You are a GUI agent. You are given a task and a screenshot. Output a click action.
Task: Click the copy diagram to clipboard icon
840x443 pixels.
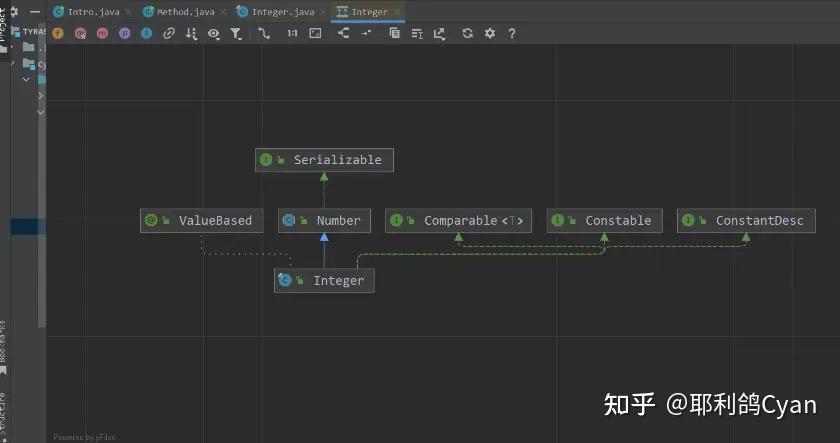394,33
